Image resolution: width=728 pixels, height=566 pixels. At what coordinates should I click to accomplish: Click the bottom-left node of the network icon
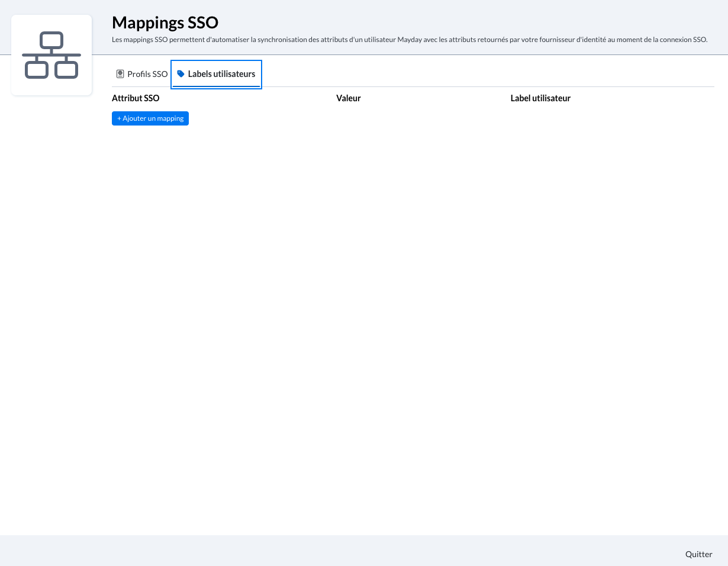(x=36, y=70)
